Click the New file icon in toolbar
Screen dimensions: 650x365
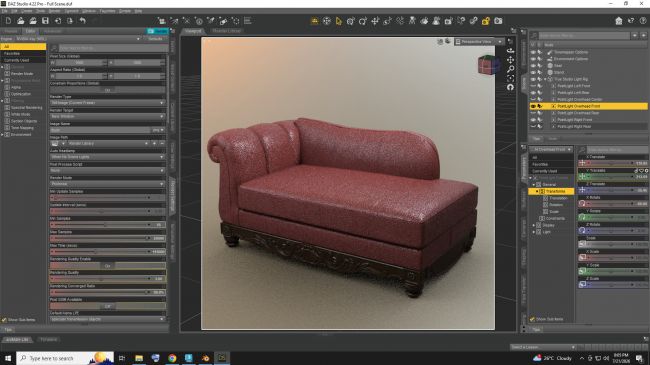click(8, 21)
